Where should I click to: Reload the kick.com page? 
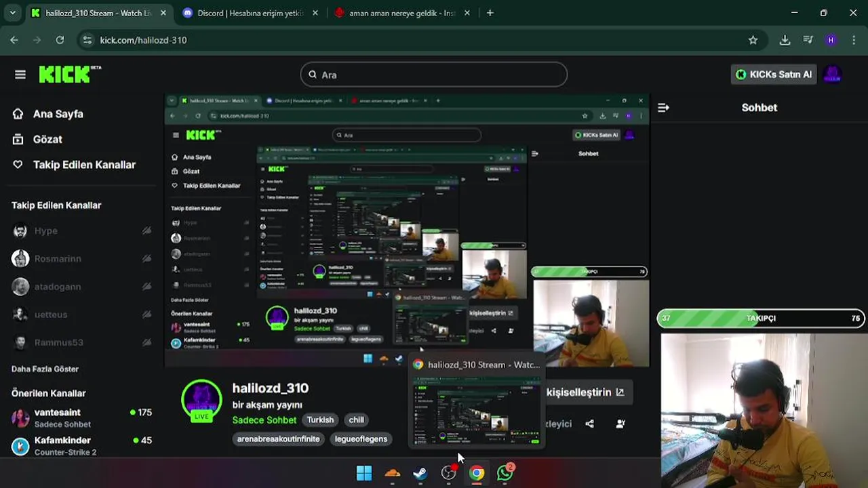pos(60,40)
